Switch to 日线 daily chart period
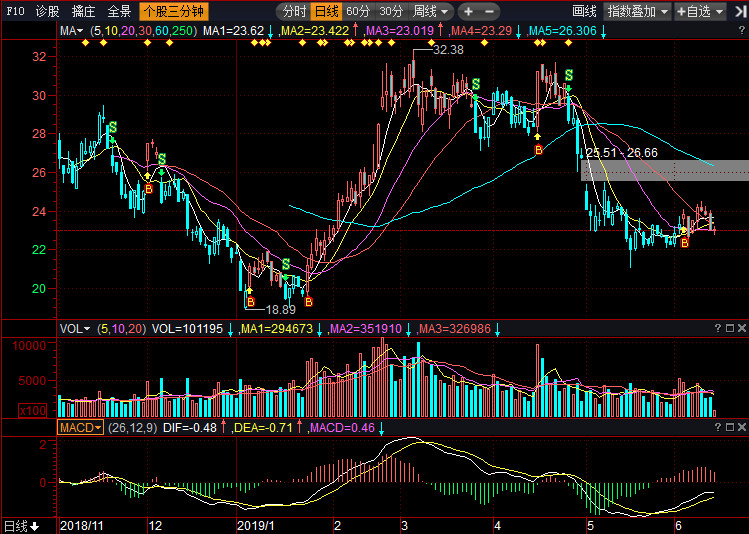Screen dimensions: 749x534 coord(326,12)
